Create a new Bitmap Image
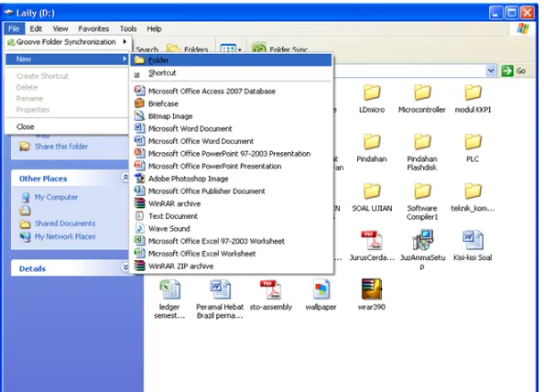The image size is (544, 392). click(x=231, y=116)
